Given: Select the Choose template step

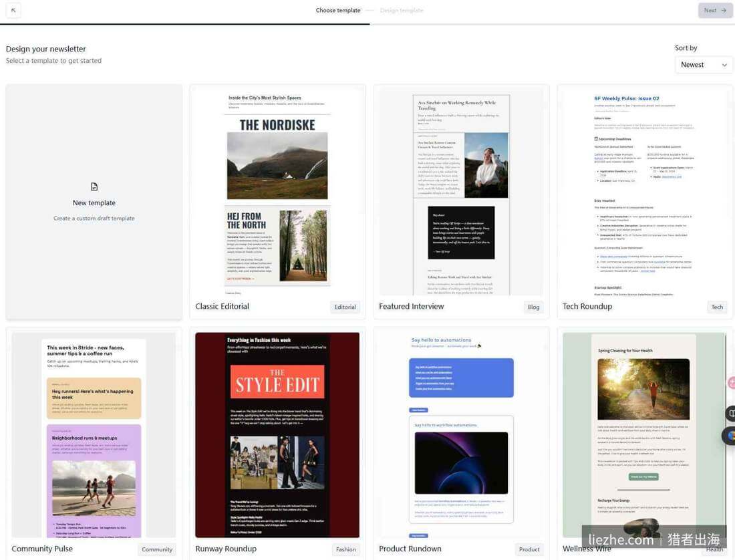Looking at the screenshot, I should [x=338, y=10].
